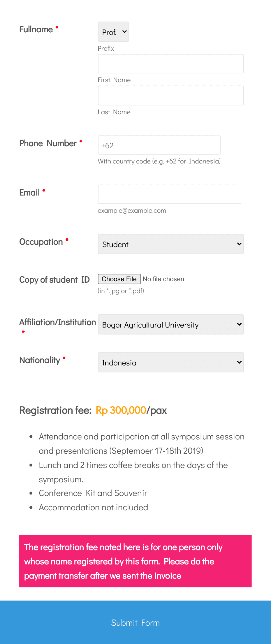Viewport: 271px width, 644px height.
Task: Click the Rp 300,000 registration fee text
Action: (x=121, y=410)
